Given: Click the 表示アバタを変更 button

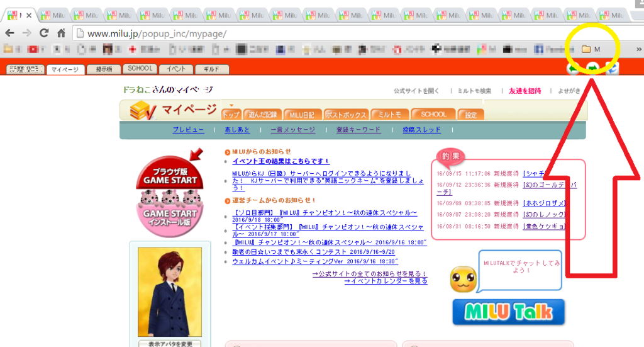Looking at the screenshot, I should tap(169, 344).
